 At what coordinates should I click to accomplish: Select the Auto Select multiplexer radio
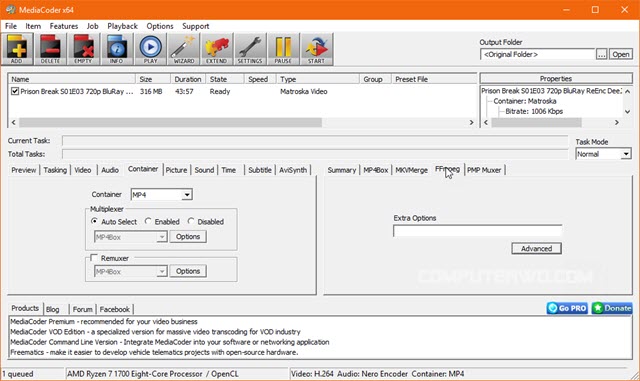click(x=94, y=221)
